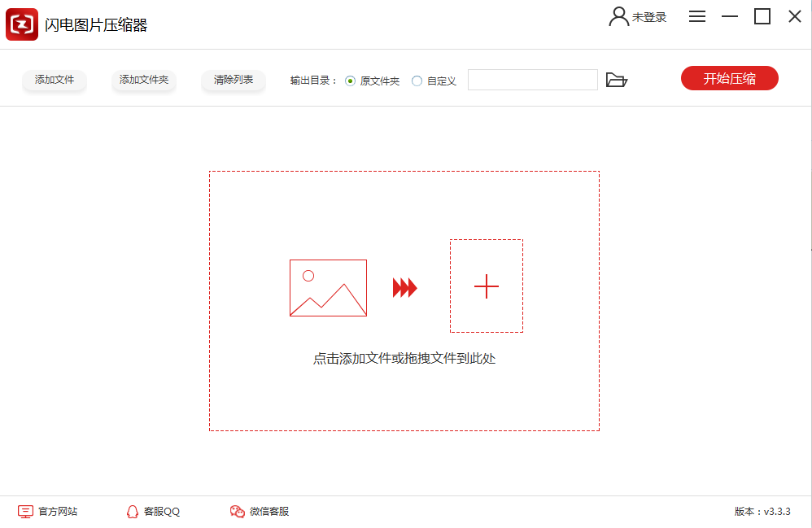
Task: Minimize the compressor window
Action: click(730, 16)
